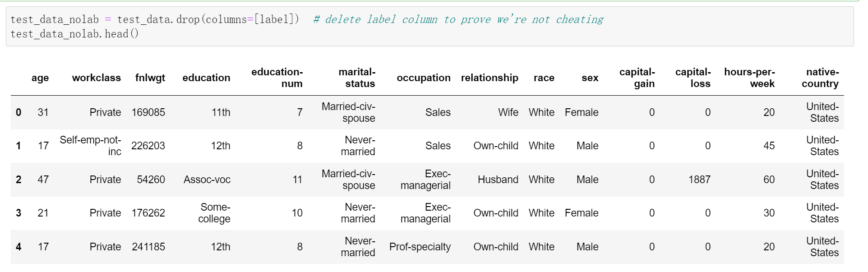Click the capital-loss value 1887
This screenshot has width=868, height=272.
coord(699,180)
